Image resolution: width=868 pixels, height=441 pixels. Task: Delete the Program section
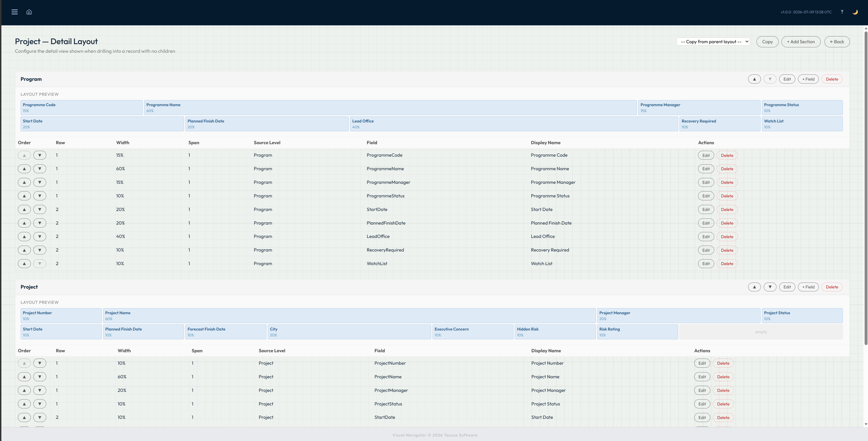pyautogui.click(x=832, y=79)
